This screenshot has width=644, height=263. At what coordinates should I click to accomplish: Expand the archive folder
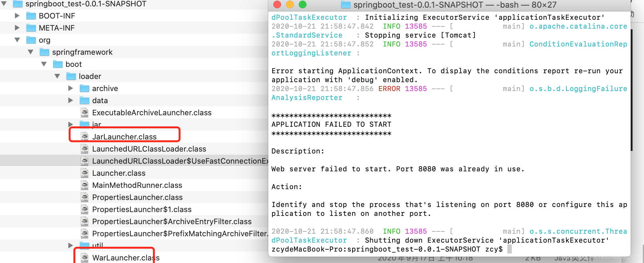click(x=71, y=88)
